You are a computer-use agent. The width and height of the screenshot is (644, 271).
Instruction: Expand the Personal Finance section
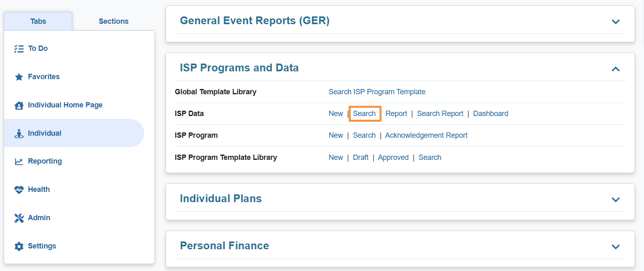tap(615, 247)
